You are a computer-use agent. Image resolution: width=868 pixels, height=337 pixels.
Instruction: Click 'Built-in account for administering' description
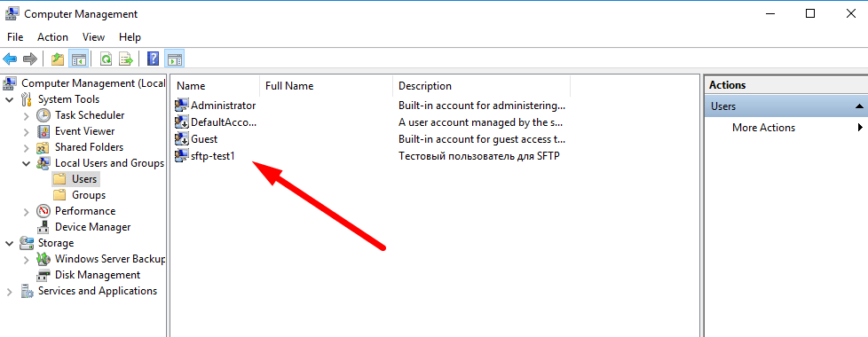tap(482, 106)
